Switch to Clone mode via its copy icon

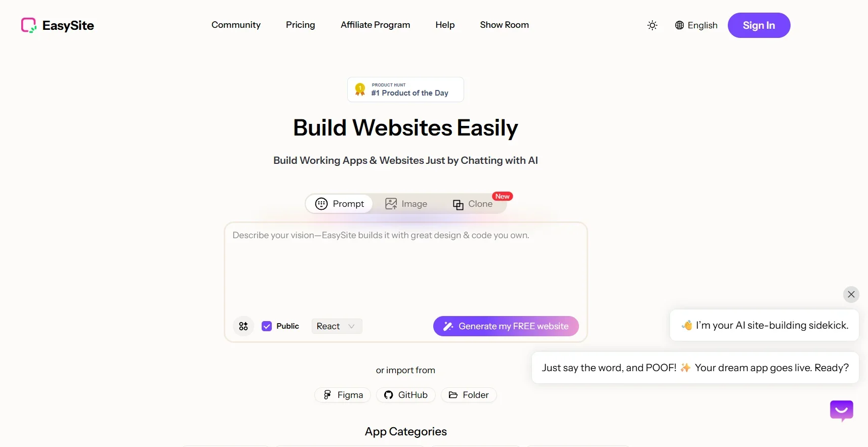pos(458,204)
